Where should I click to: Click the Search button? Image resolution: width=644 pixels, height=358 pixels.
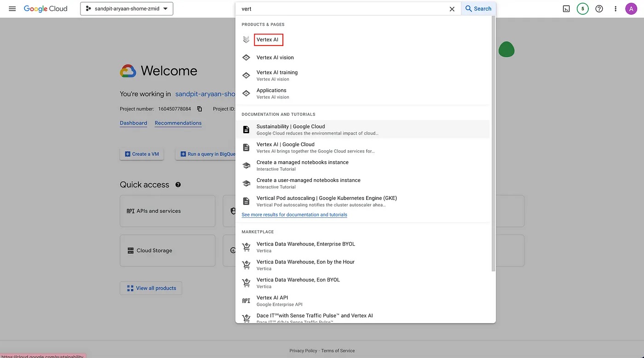[x=478, y=9]
